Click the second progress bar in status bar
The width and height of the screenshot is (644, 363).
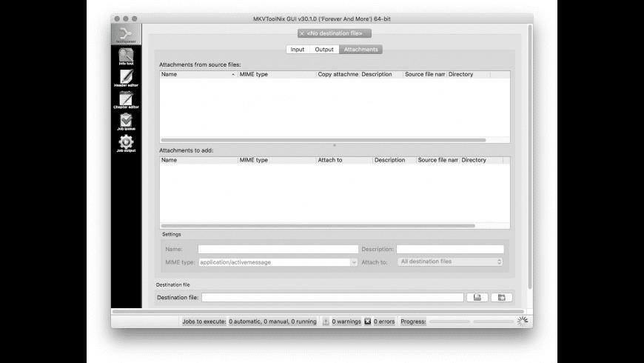click(493, 322)
